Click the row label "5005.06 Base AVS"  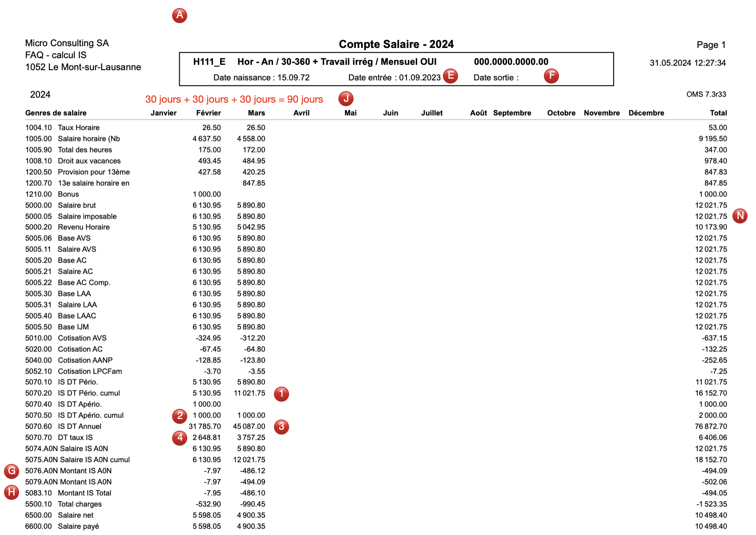click(x=58, y=238)
